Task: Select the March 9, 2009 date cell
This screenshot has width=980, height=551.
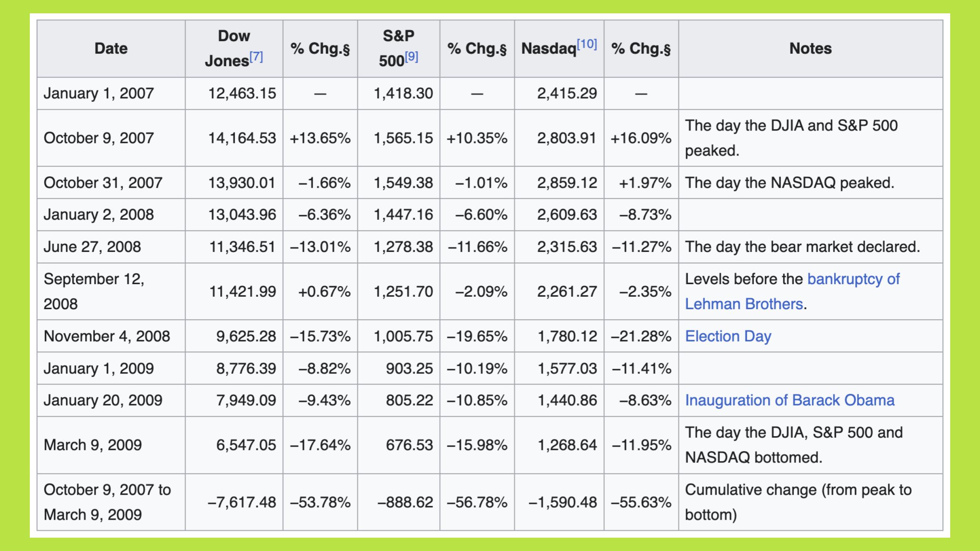Action: (x=93, y=445)
